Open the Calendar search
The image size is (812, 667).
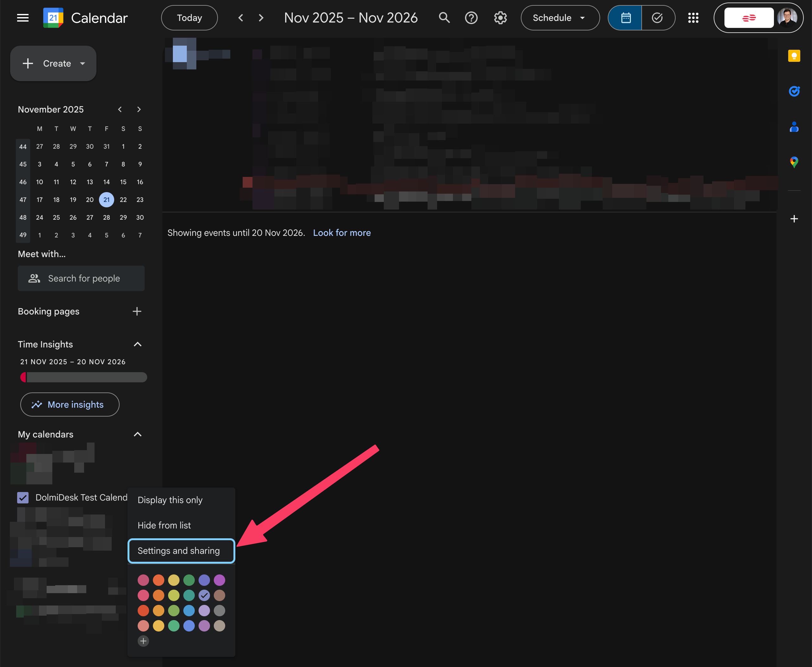point(444,18)
